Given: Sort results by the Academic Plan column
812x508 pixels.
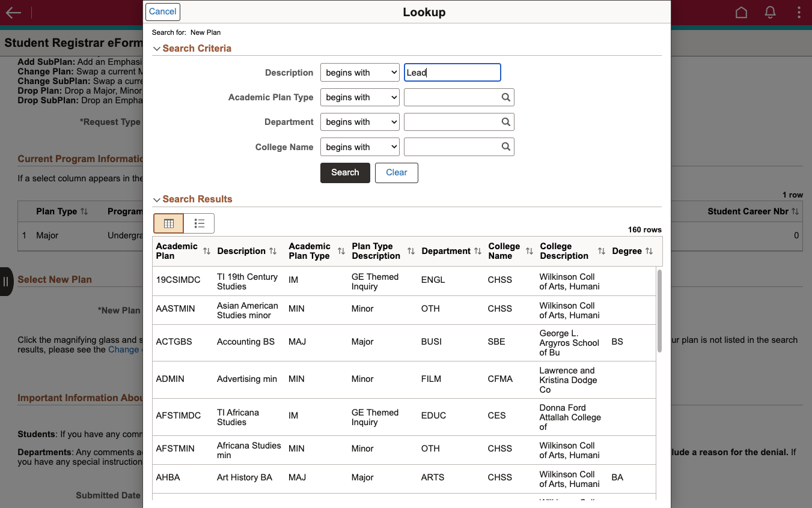Looking at the screenshot, I should click(207, 251).
